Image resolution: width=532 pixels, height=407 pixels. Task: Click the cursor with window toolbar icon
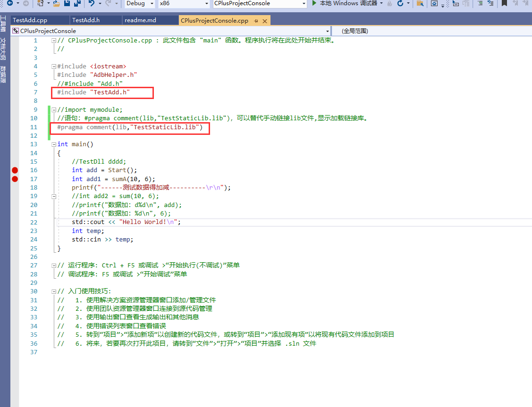(456, 3)
